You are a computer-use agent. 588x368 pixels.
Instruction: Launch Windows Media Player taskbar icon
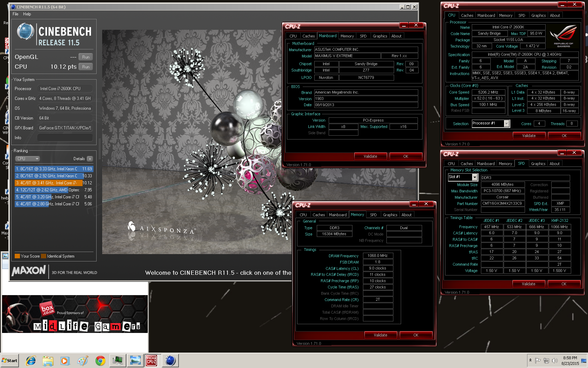tap(65, 360)
